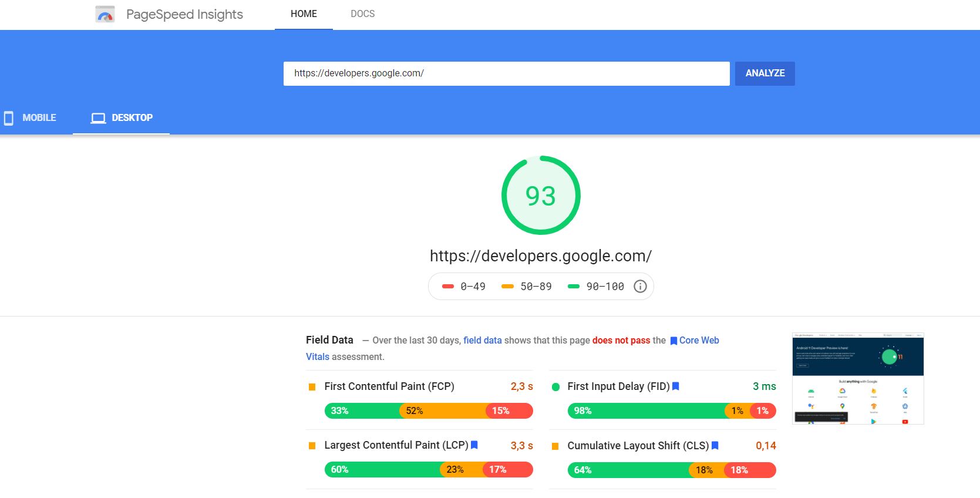Click the desktop laptop icon
The width and height of the screenshot is (980, 498).
tap(98, 118)
